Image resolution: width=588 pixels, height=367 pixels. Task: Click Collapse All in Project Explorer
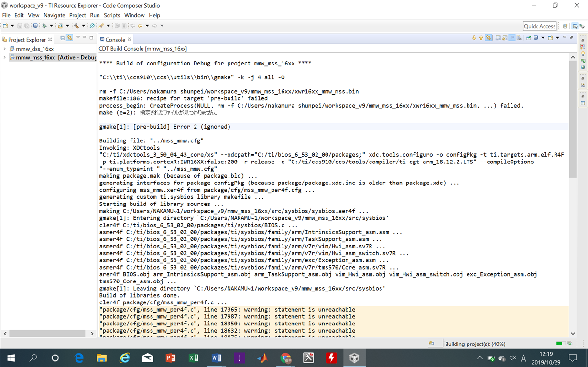(x=63, y=38)
